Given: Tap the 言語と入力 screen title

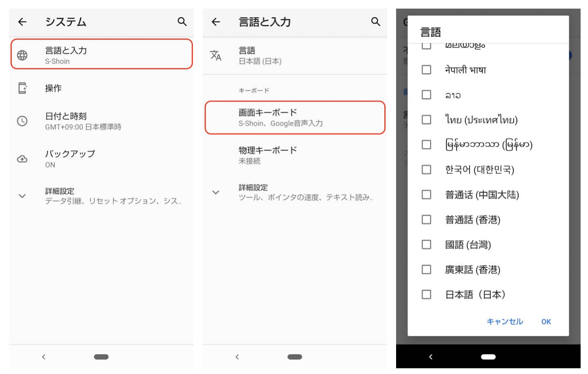Looking at the screenshot, I should 264,22.
